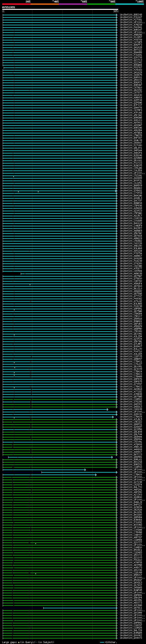Select the UniRef100_P04709 entry
Screen dimensions: 146x644
[131, 40]
